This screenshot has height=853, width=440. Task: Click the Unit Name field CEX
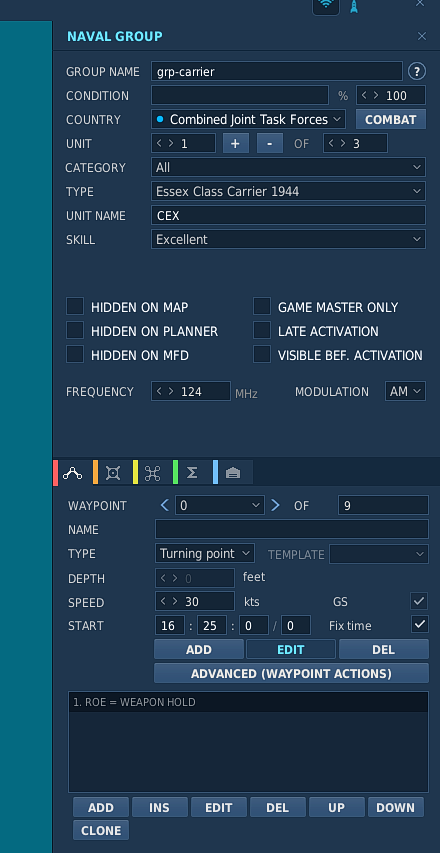tap(288, 215)
